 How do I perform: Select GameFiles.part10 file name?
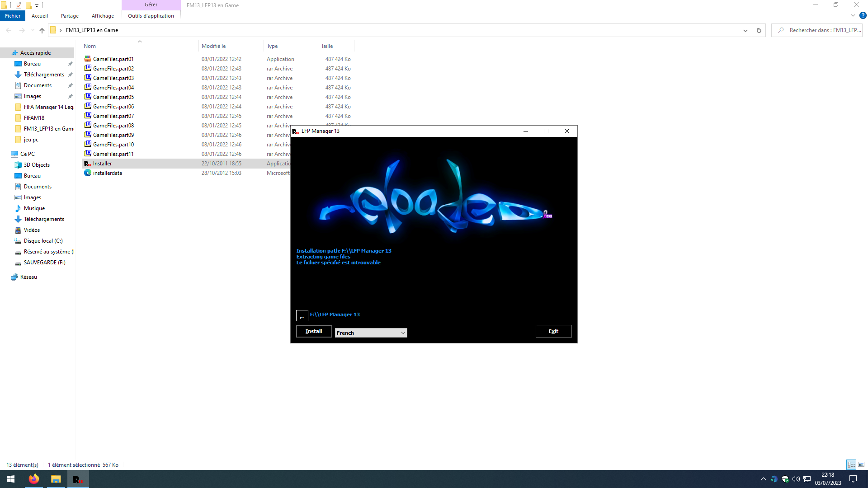[x=113, y=145]
